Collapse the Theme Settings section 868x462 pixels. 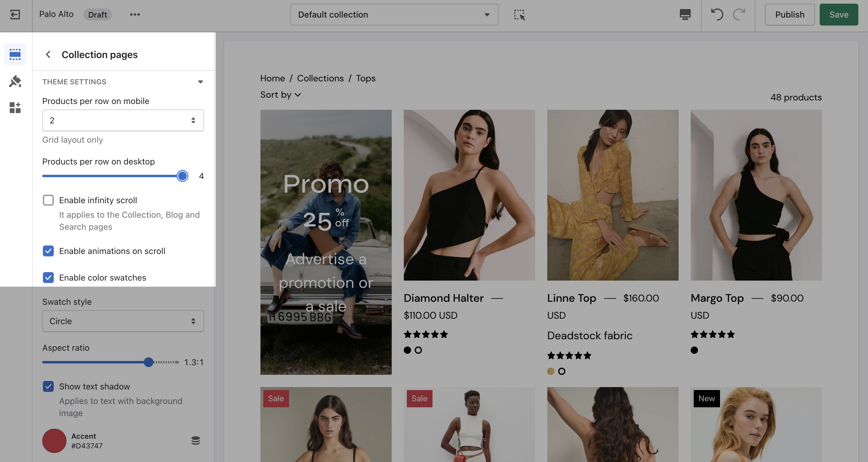(x=201, y=82)
